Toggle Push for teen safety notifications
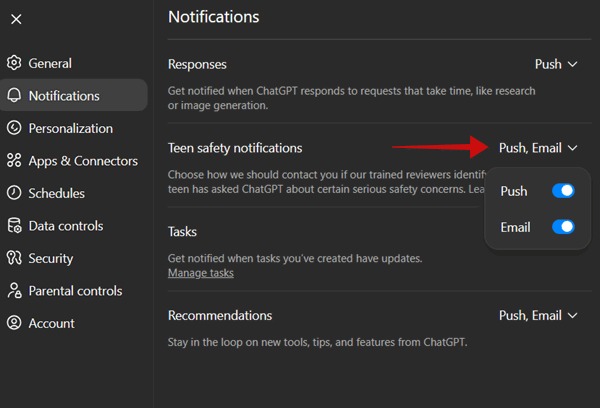600x408 pixels. [x=563, y=191]
